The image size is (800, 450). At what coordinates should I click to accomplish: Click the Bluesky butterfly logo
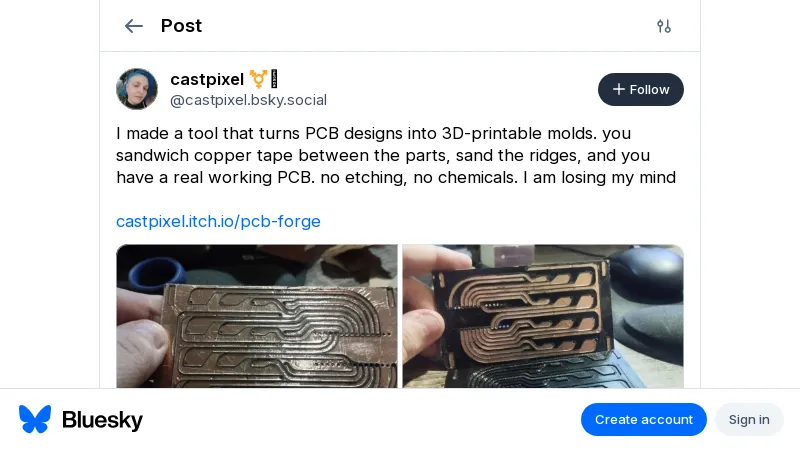click(x=35, y=419)
